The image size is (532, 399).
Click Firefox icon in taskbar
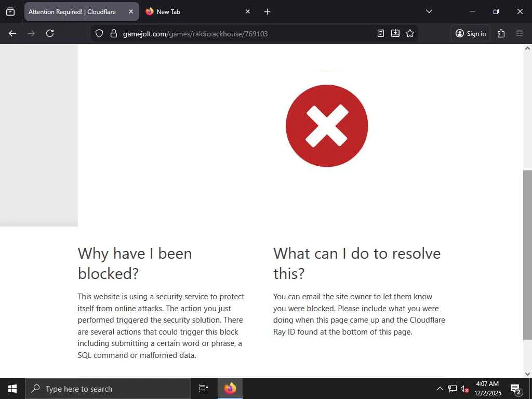pos(230,389)
